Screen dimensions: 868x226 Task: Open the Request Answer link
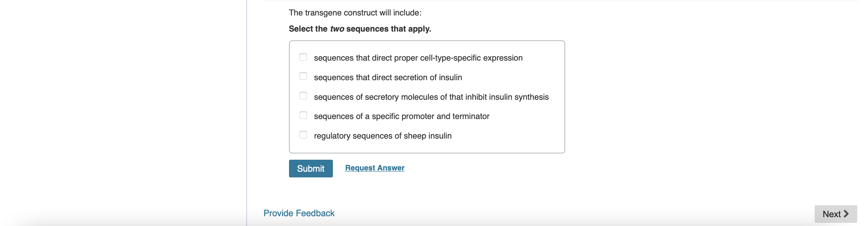[x=374, y=168]
